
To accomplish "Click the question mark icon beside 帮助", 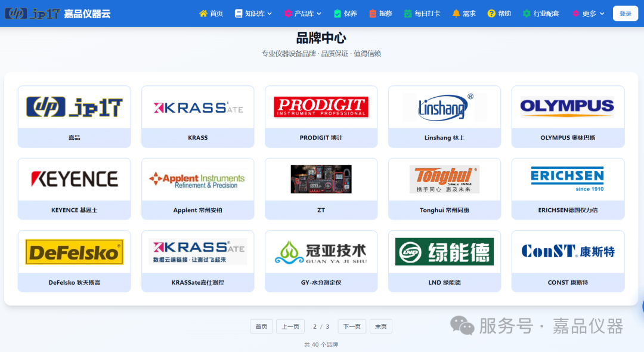I will (491, 14).
